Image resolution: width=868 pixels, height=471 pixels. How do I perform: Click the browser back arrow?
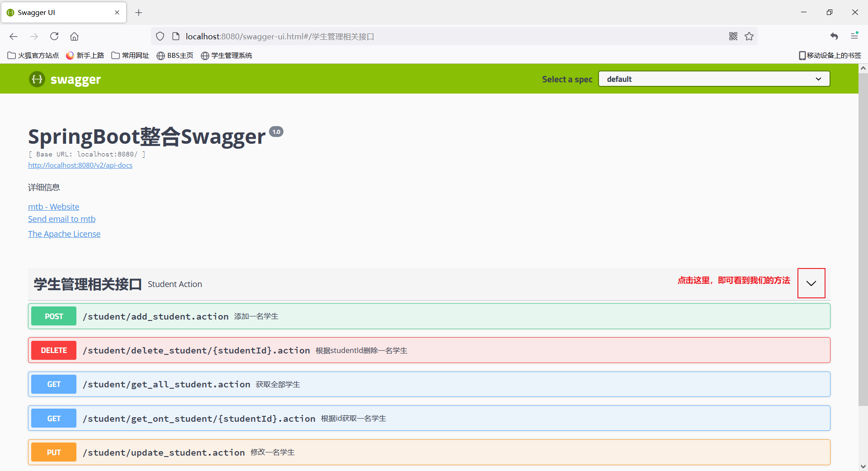pos(14,37)
